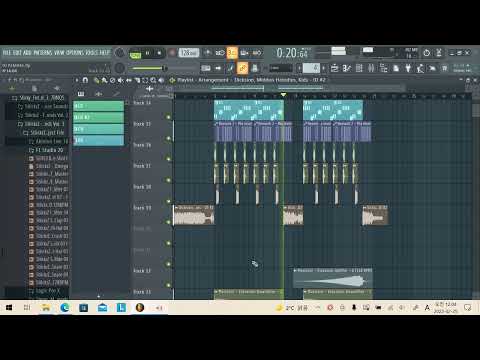Open the EDIT menu
The width and height of the screenshot is (480, 360).
17,53
